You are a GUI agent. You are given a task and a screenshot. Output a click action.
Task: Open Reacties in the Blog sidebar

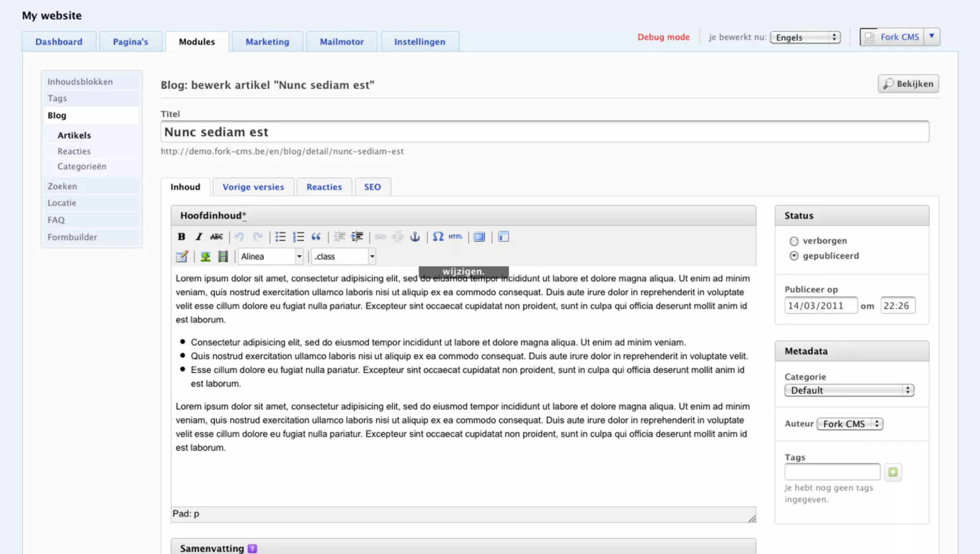[74, 151]
